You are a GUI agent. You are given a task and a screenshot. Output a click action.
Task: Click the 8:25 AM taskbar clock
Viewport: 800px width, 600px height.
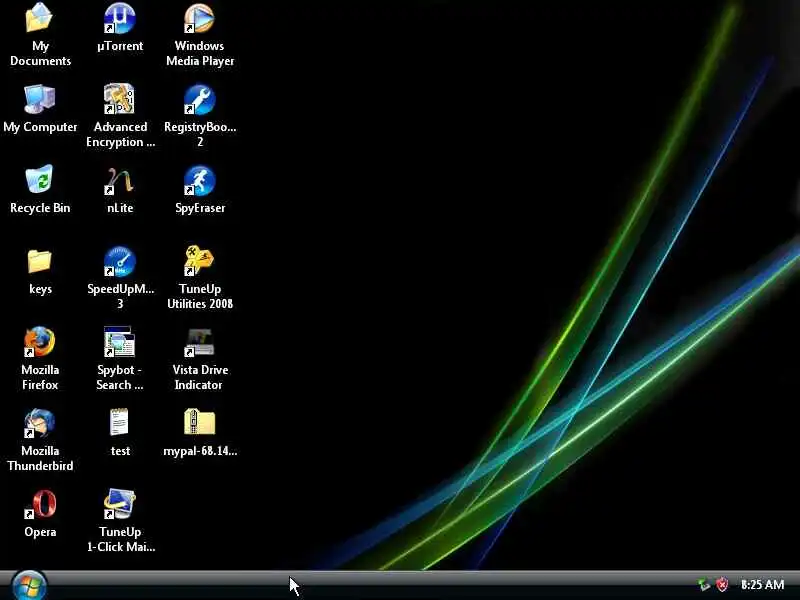click(x=762, y=585)
